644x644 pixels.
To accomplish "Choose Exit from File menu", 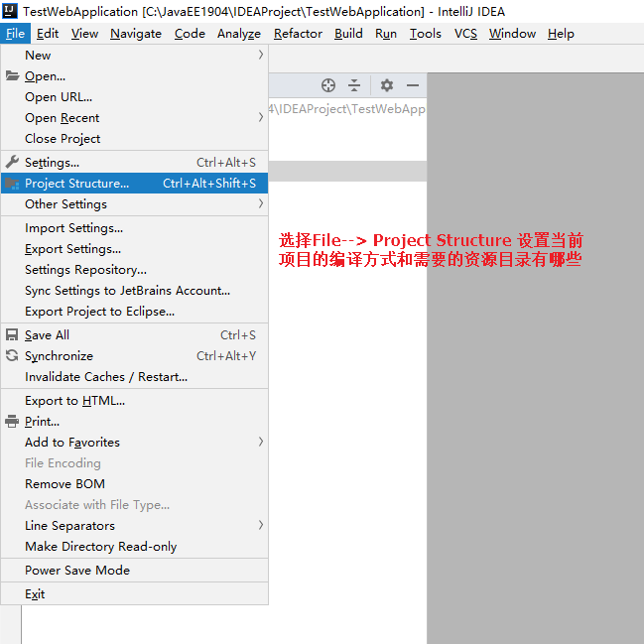I will coord(134,594).
